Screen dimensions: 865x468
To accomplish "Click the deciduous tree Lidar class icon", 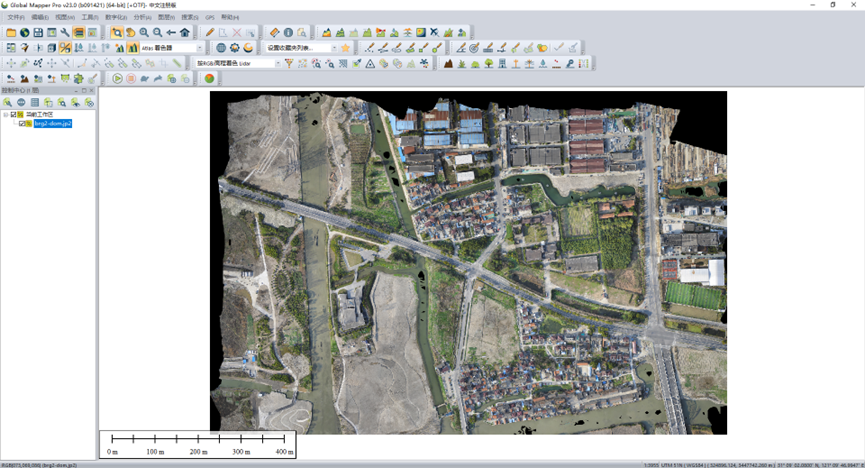I will 489,63.
